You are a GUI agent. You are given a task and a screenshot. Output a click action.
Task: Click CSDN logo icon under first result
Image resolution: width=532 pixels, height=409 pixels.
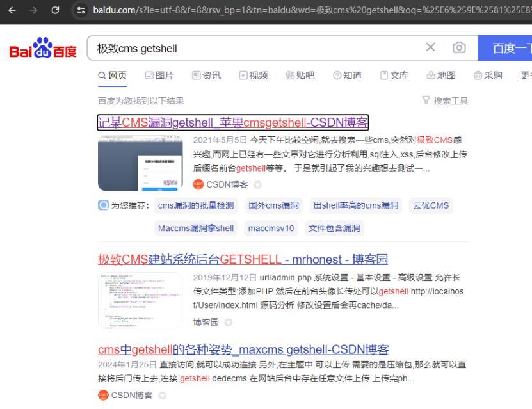pyautogui.click(x=198, y=184)
